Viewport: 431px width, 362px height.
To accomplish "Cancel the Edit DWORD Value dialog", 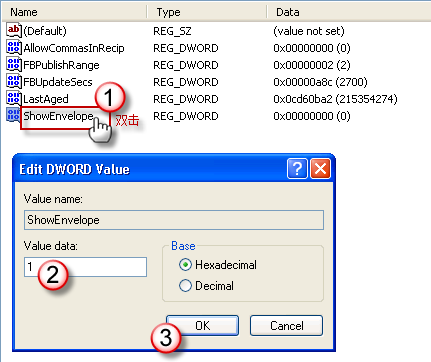I will (x=286, y=325).
